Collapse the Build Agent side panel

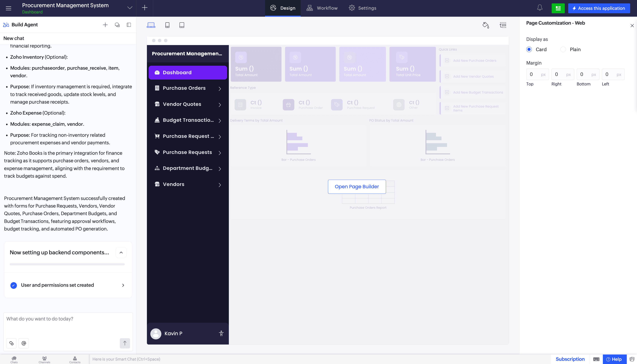point(129,25)
